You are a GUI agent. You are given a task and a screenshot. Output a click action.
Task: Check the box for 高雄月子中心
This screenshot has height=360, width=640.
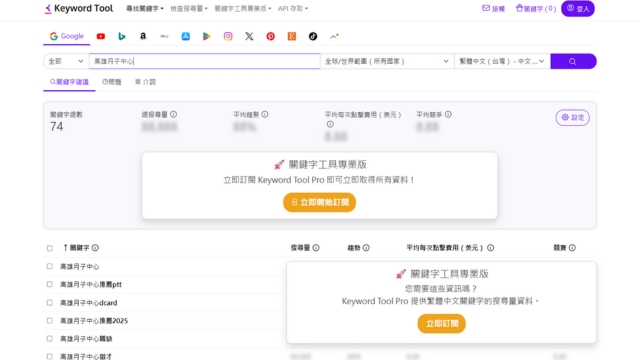[x=50, y=267]
